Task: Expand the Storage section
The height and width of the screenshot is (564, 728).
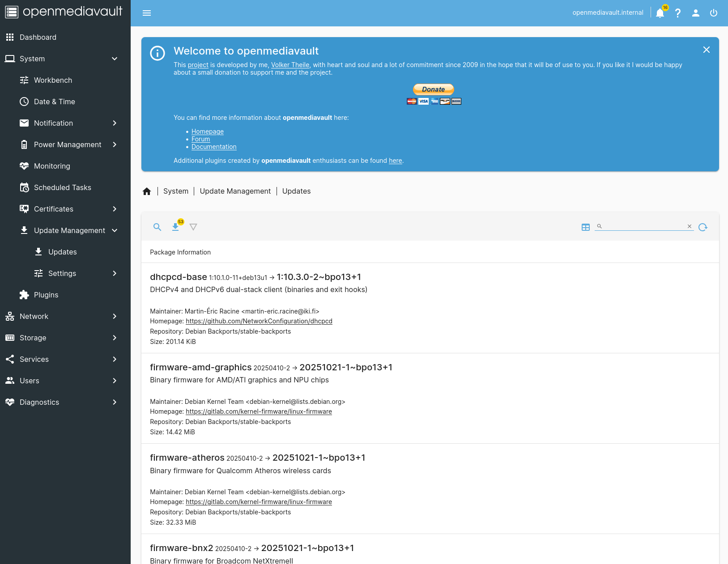Action: pyautogui.click(x=32, y=338)
